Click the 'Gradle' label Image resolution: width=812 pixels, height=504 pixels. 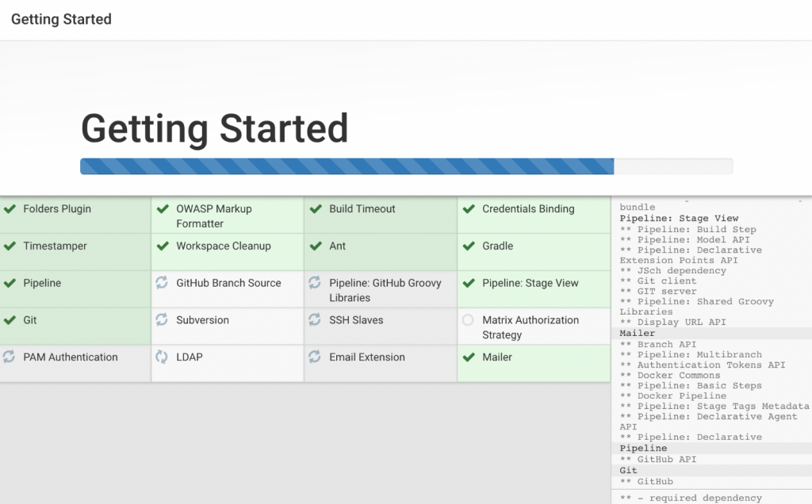pos(498,246)
